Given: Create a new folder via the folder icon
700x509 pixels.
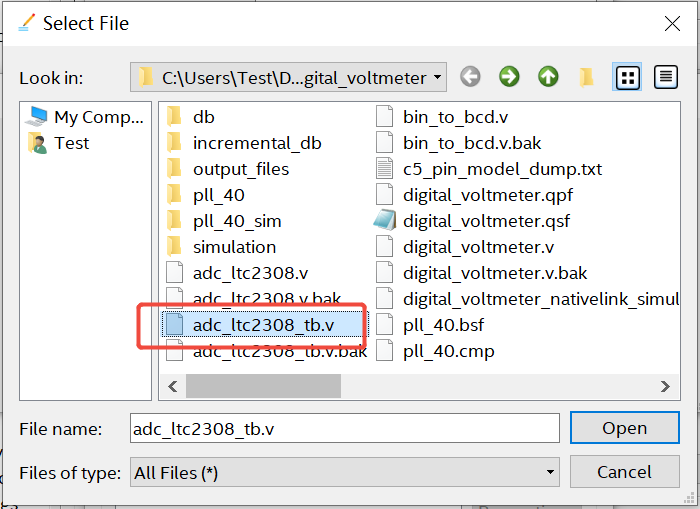Looking at the screenshot, I should tap(587, 77).
